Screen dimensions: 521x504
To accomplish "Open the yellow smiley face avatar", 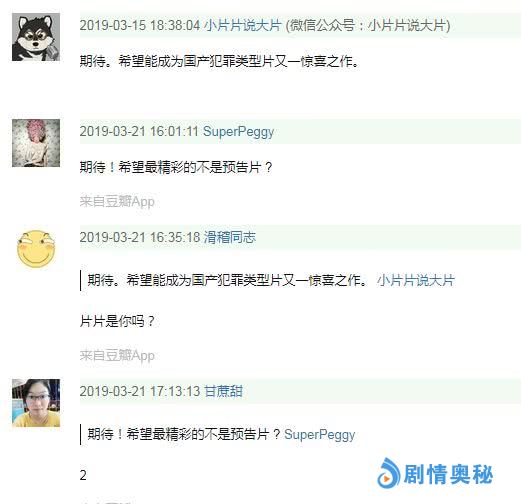I will pyautogui.click(x=36, y=249).
